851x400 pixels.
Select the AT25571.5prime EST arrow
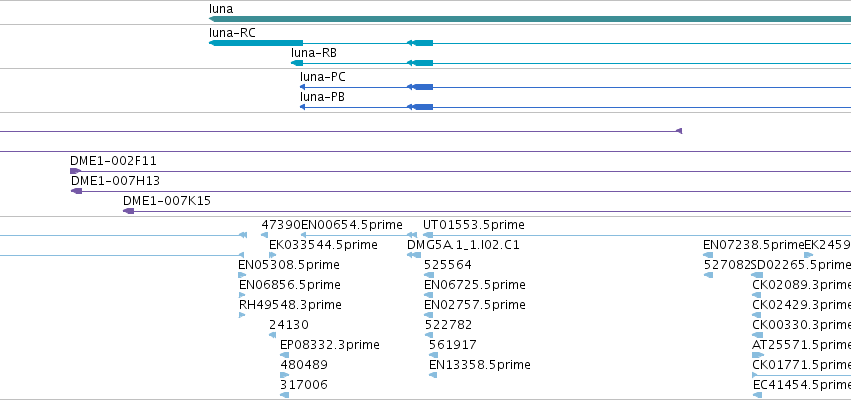(x=758, y=355)
